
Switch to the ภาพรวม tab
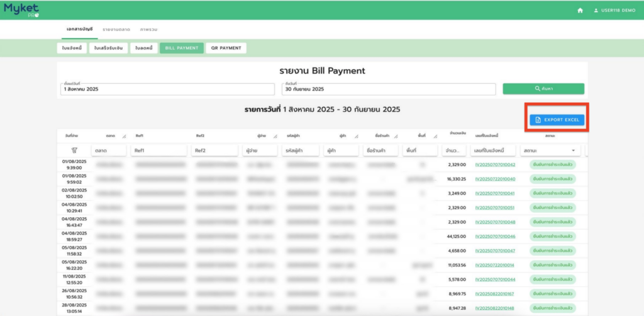[148, 30]
